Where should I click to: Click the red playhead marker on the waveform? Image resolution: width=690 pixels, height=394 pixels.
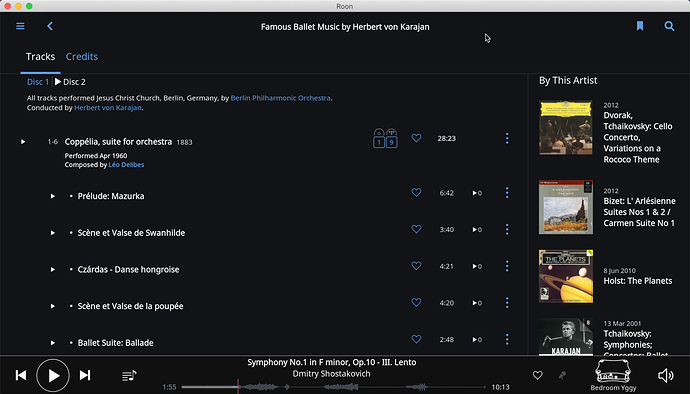[238, 387]
